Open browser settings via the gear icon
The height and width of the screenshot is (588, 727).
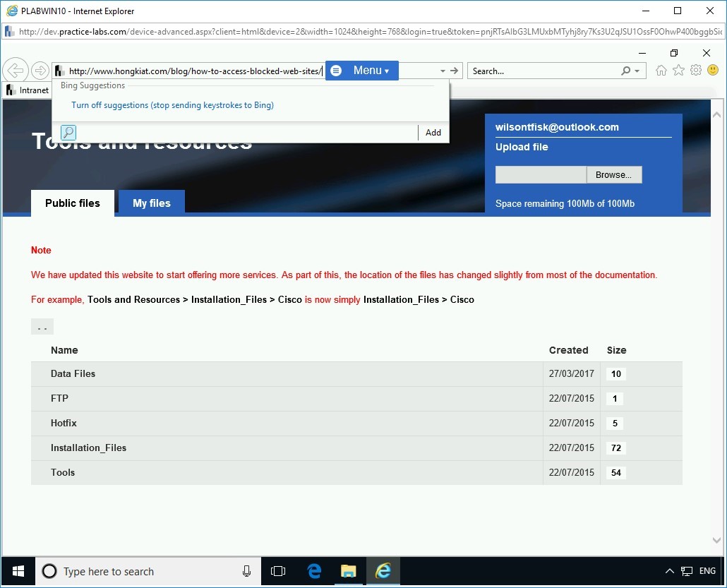coord(696,71)
